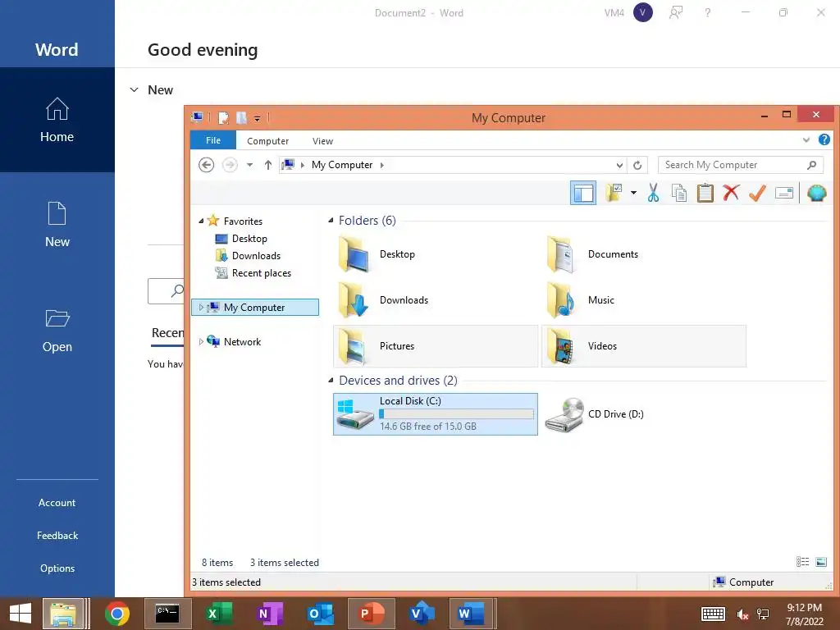Click the path arrow after My Computer in the address bar
The height and width of the screenshot is (630, 840).
point(382,165)
